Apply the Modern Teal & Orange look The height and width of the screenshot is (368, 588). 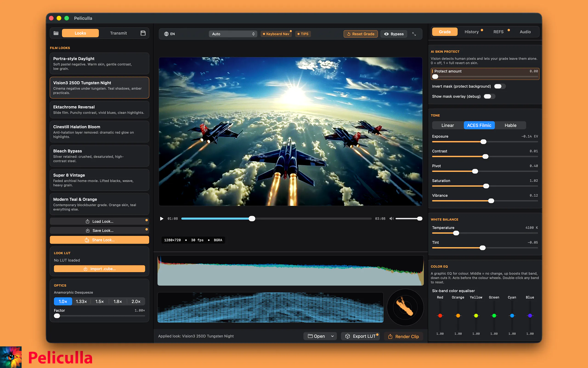(x=99, y=204)
